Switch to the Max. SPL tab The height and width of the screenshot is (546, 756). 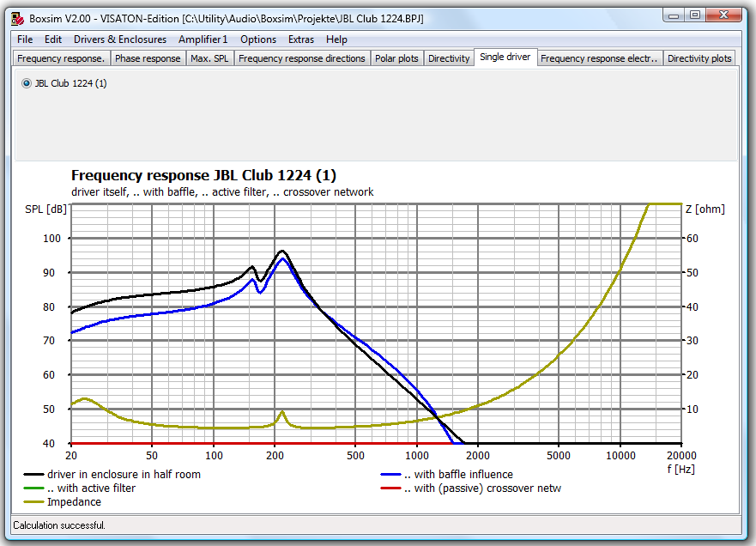pyautogui.click(x=209, y=58)
